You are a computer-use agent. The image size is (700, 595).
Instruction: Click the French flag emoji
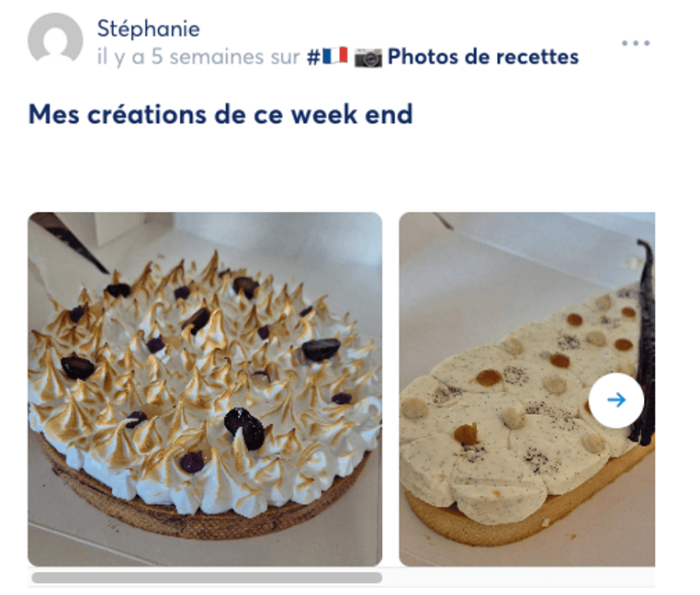coord(334,56)
